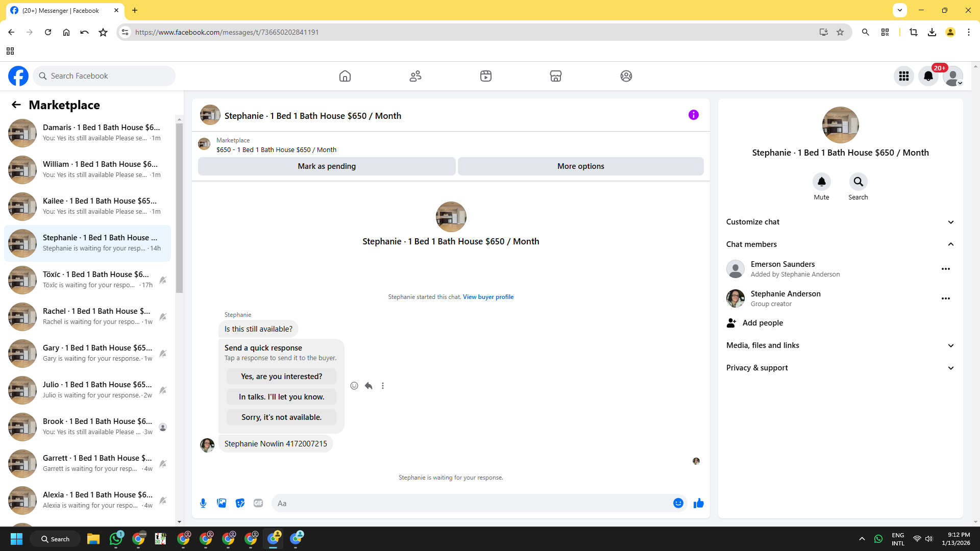Image resolution: width=980 pixels, height=551 pixels.
Task: Click the voice clip microphone icon
Action: pos(203,503)
